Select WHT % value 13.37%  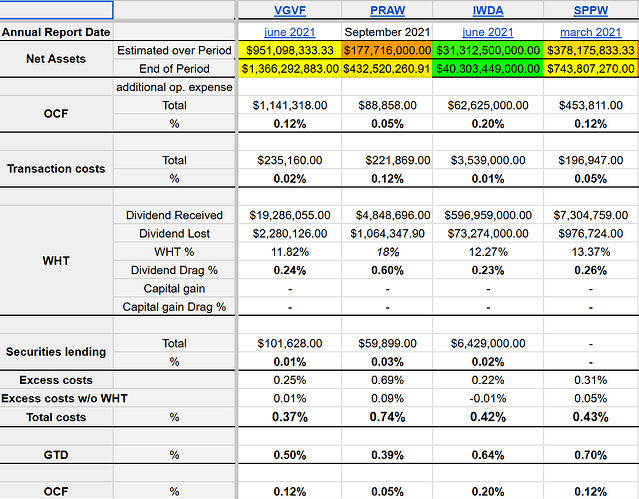591,252
